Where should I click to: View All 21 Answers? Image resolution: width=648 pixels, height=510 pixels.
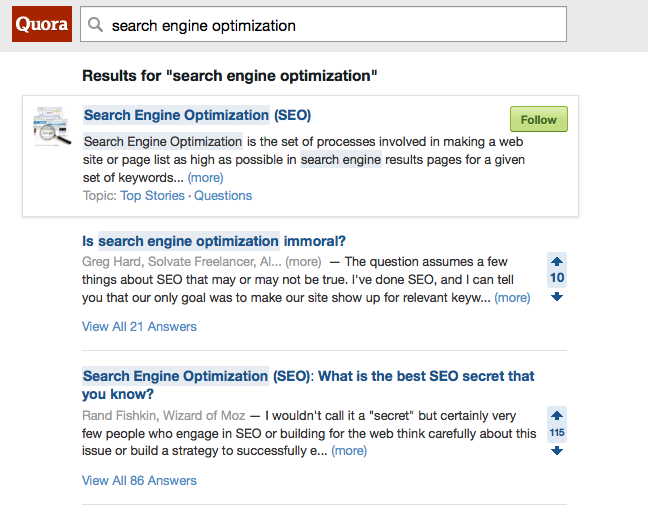[139, 326]
